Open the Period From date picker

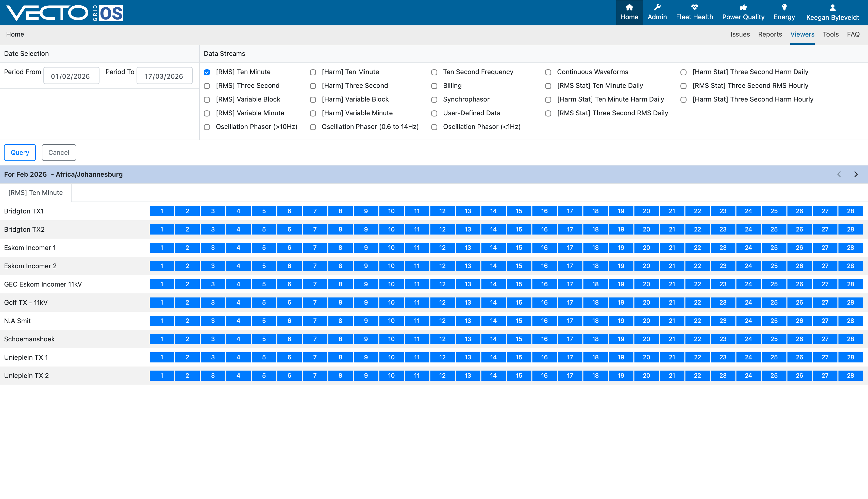click(x=71, y=76)
